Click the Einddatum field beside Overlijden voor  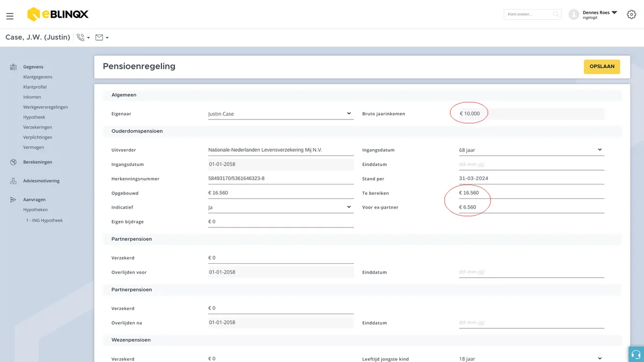point(531,272)
